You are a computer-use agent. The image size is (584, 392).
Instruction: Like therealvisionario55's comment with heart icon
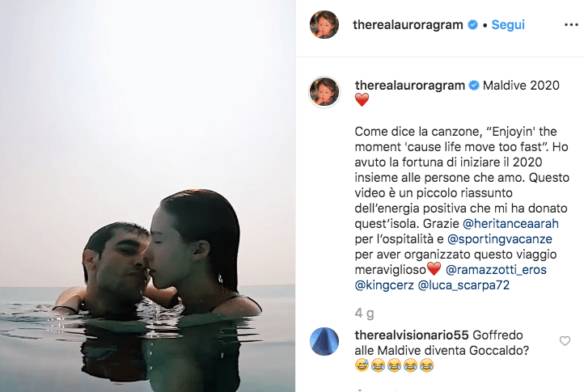pos(565,340)
